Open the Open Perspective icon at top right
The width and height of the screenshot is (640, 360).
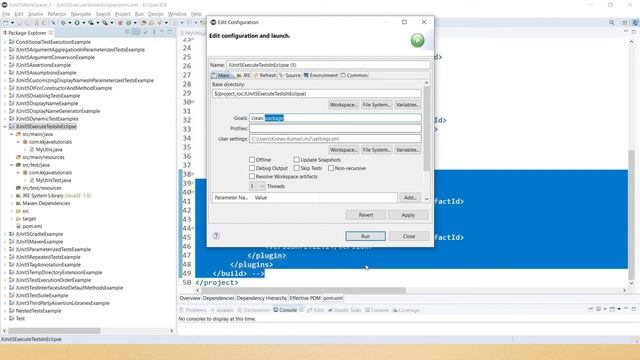tap(624, 23)
